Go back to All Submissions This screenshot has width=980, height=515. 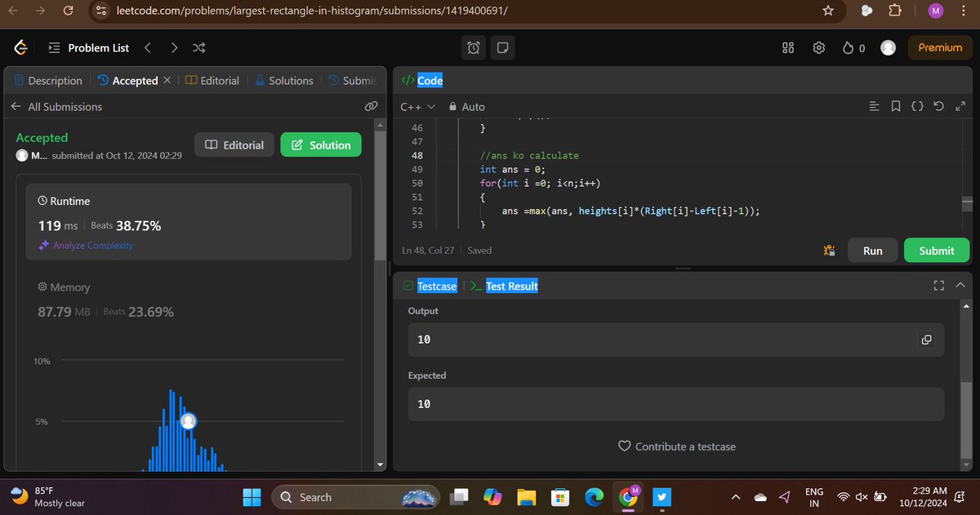click(x=56, y=107)
